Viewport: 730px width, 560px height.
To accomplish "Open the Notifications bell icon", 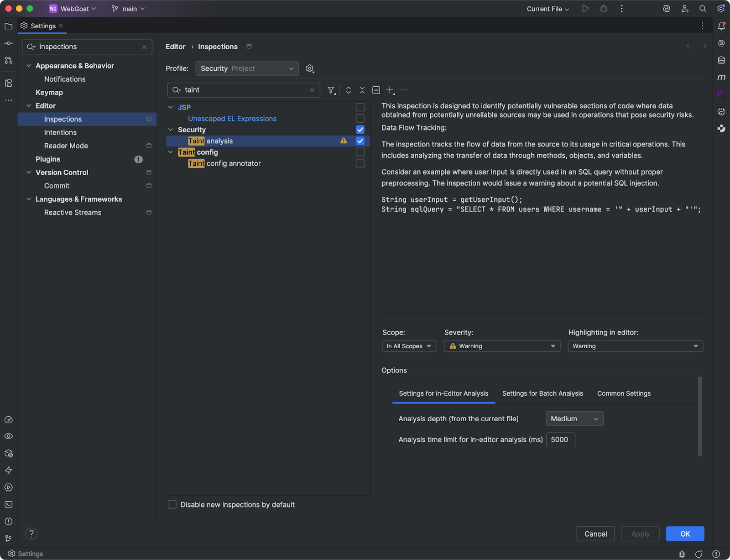I will [721, 26].
